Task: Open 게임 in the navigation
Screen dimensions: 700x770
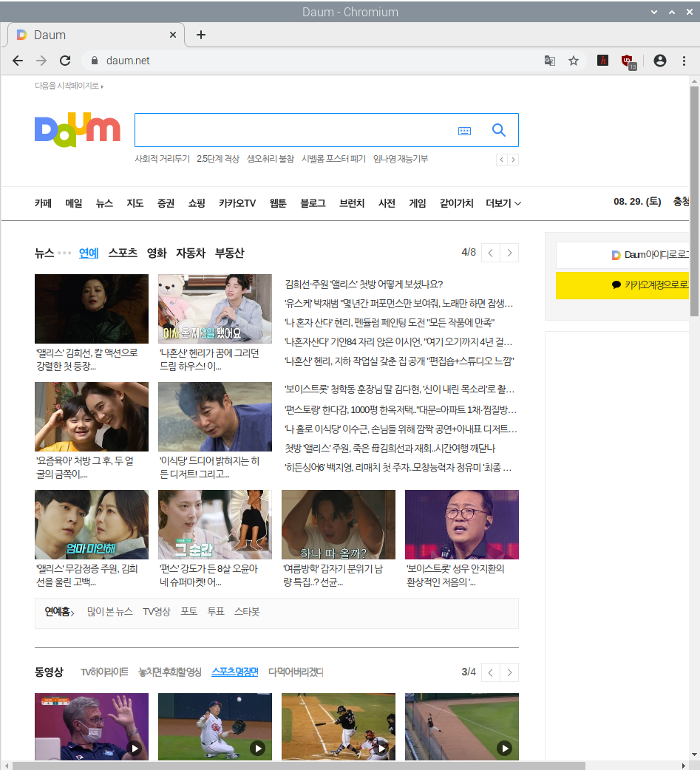Action: (x=418, y=202)
